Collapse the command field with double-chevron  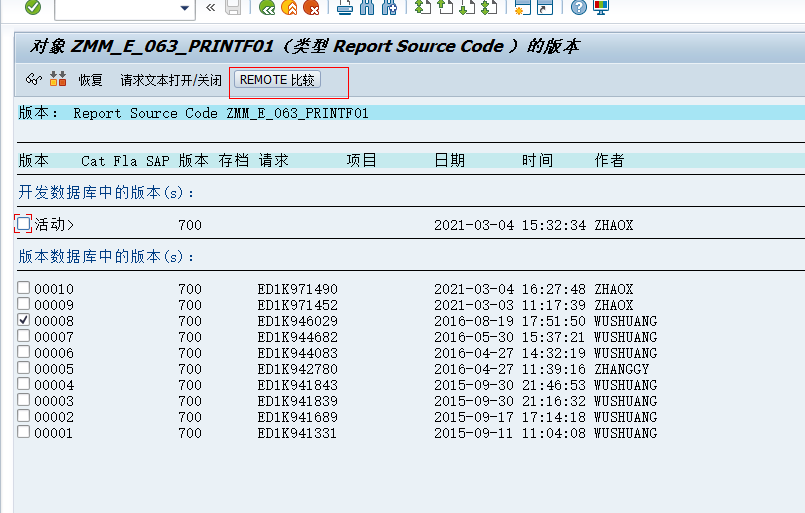210,7
